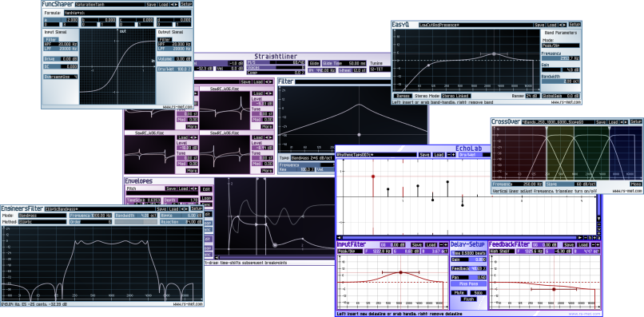Click the FeedbackFilter preset plus icon
Viewport: 644px width, 317px height.
click(x=598, y=244)
